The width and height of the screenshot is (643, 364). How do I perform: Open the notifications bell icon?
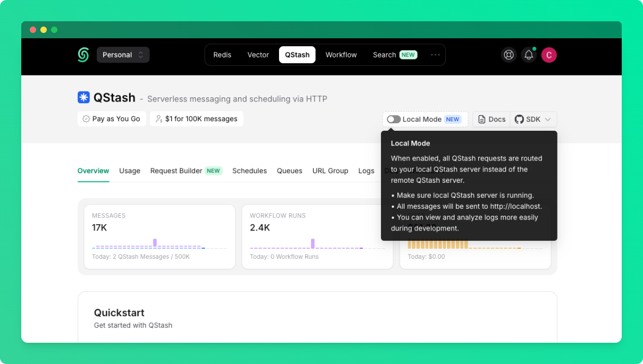pos(529,55)
